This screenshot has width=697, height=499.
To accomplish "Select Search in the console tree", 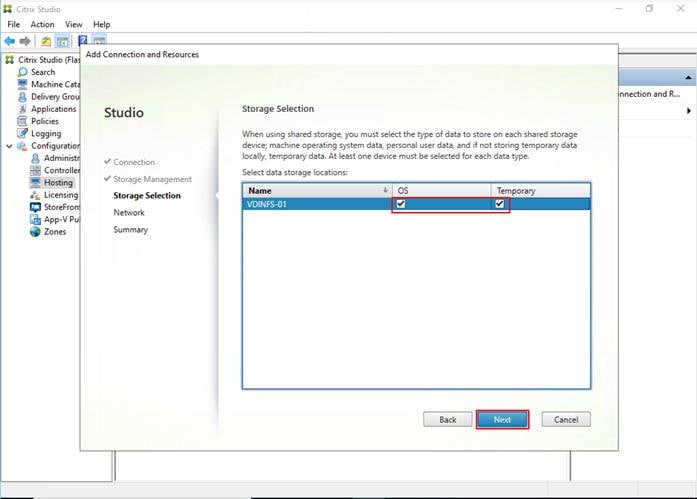I will pyautogui.click(x=43, y=72).
